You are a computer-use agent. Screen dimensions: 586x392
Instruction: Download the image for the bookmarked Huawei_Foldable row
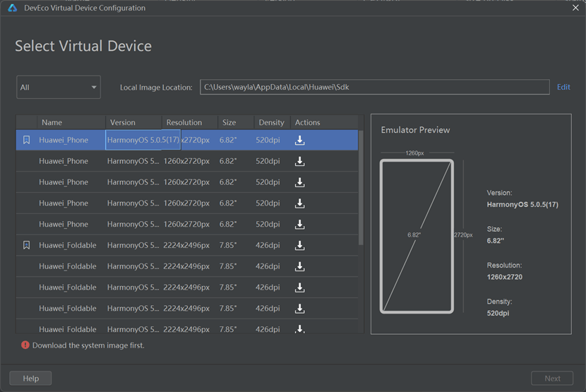click(300, 245)
